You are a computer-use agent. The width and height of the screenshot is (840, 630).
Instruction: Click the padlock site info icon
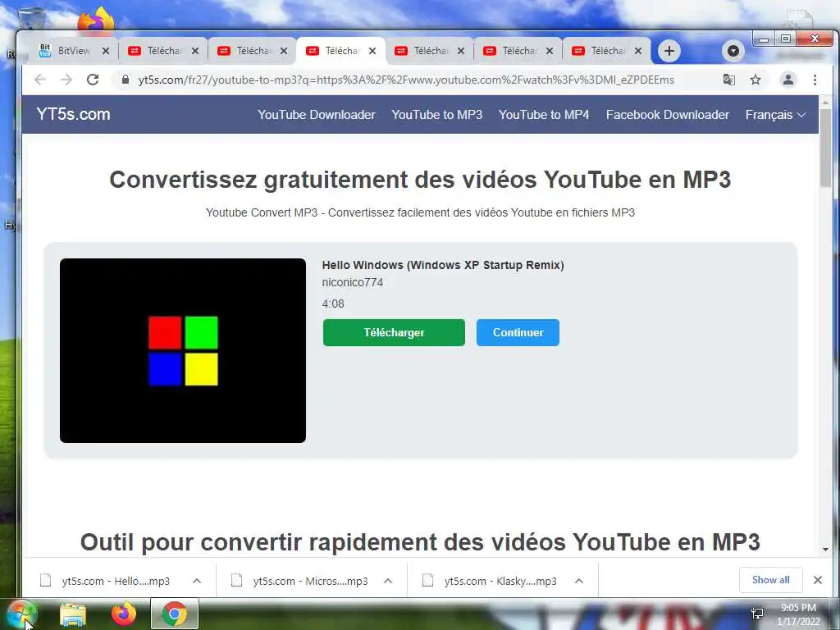tap(126, 80)
